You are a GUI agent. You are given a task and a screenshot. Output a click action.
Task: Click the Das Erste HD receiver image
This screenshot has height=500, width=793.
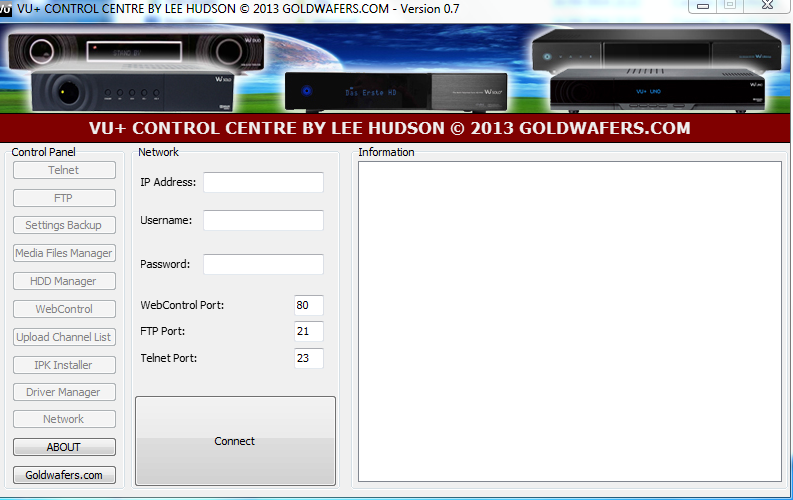pos(396,92)
